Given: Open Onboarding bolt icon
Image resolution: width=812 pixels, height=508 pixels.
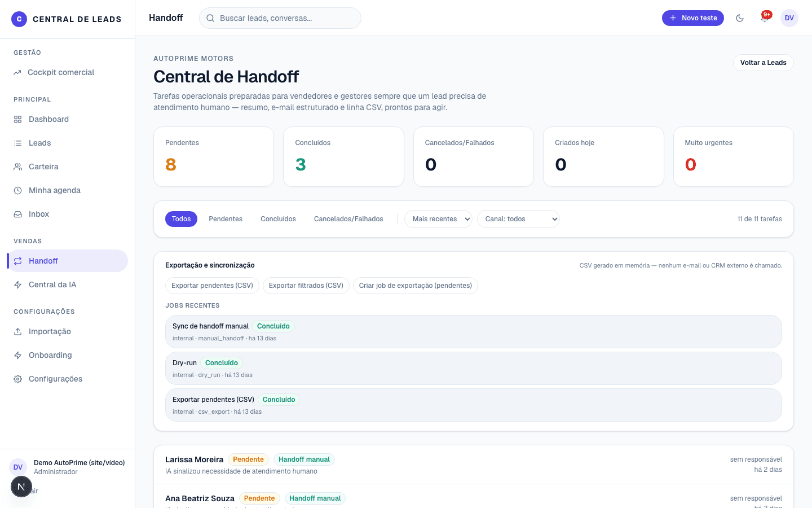Looking at the screenshot, I should 18,356.
